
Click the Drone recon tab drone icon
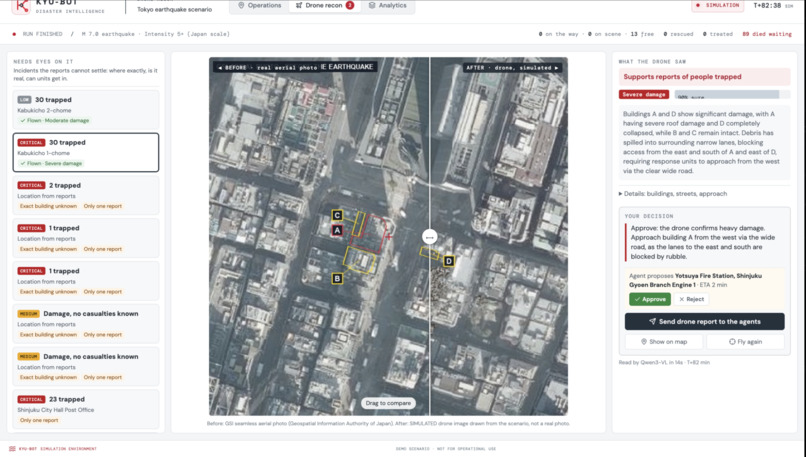pyautogui.click(x=299, y=5)
